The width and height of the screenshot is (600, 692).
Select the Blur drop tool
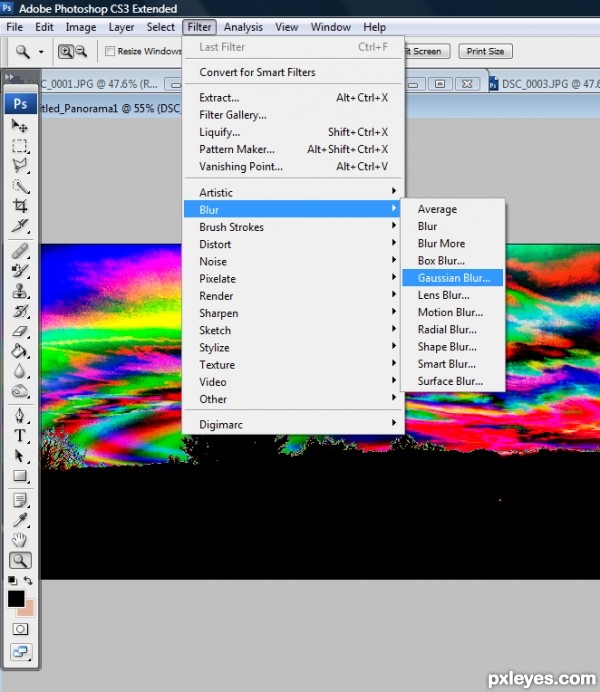click(19, 371)
